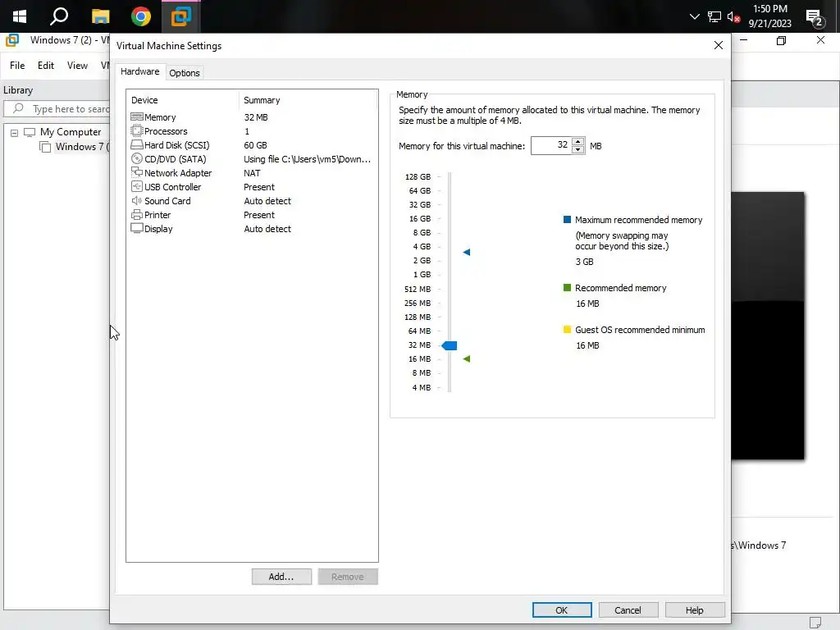Open taskbar search magnifier
The height and width of the screenshot is (630, 840).
59,16
